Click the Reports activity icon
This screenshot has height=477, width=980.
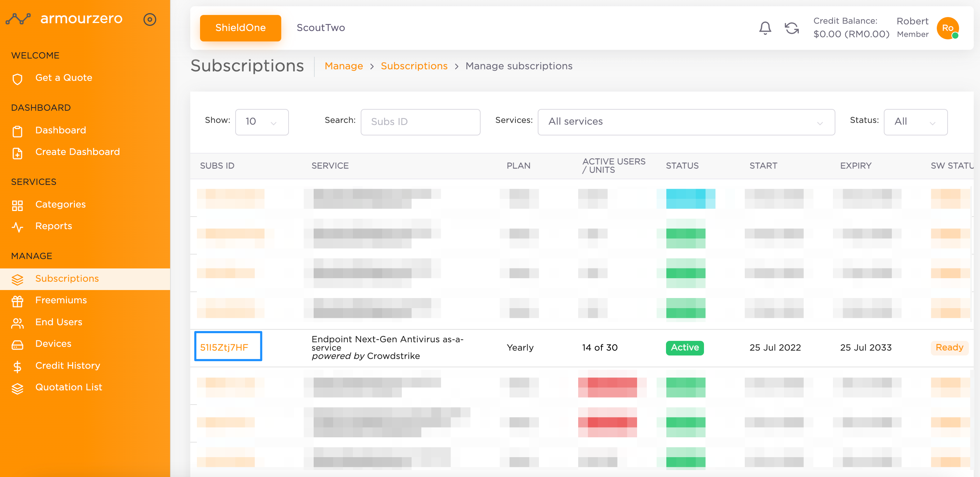[x=17, y=227]
